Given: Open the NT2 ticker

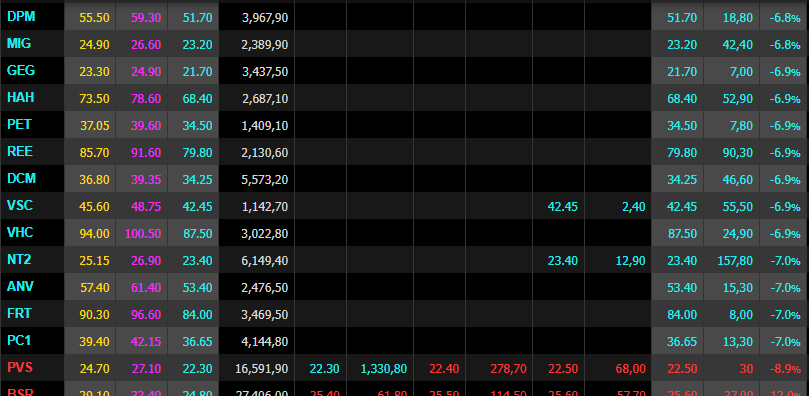Looking at the screenshot, I should 19,260.
